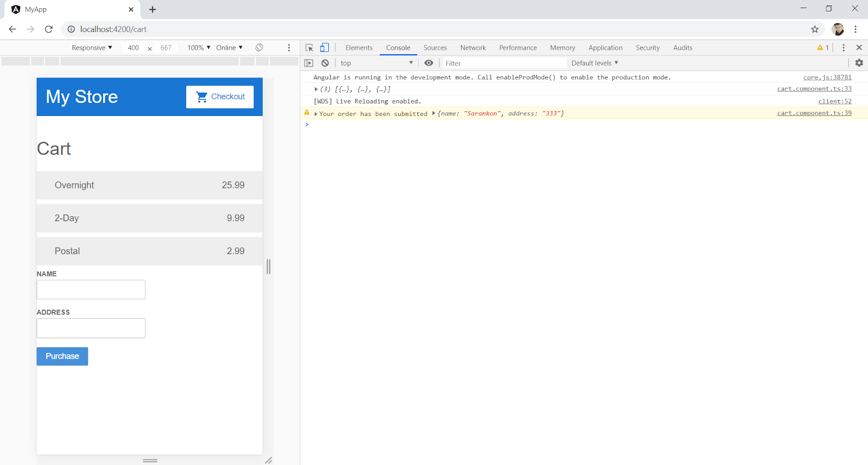This screenshot has width=868, height=465.
Task: Open DevTools customize menu
Action: pyautogui.click(x=843, y=48)
